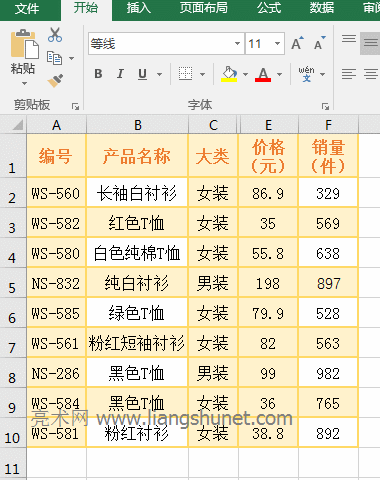
Task: Select header cell 销量（件）
Action: pos(328,156)
